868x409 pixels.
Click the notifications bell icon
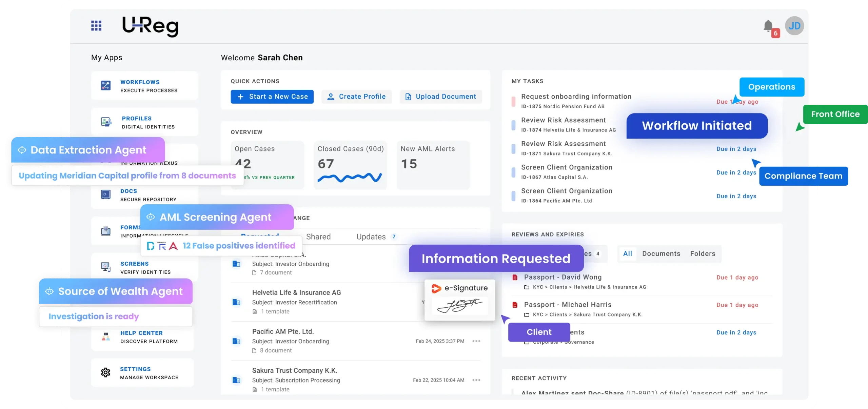(x=768, y=26)
